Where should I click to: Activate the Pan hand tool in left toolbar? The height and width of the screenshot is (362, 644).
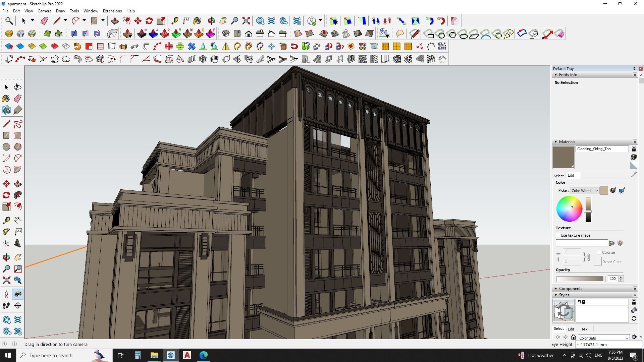tap(18, 257)
